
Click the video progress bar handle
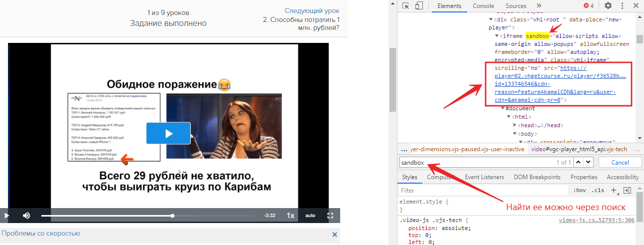172,216
